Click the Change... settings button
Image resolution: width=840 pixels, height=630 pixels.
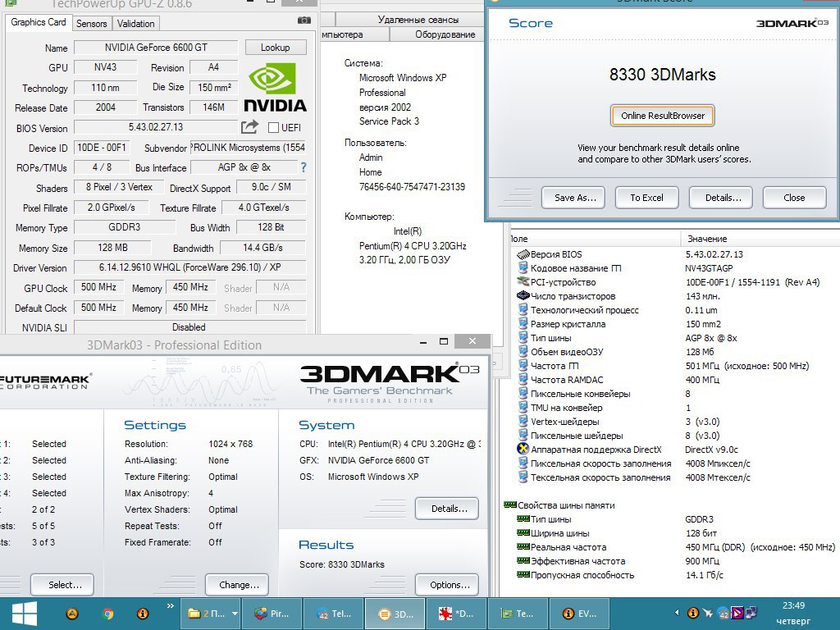point(237,585)
